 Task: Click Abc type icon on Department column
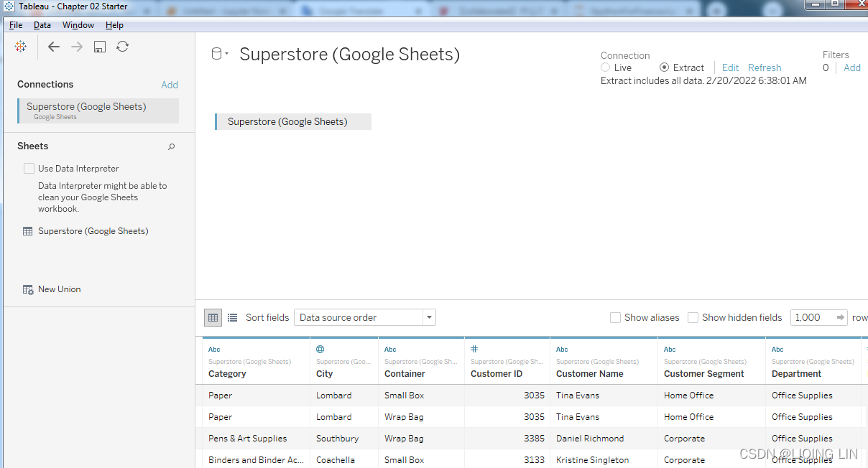point(777,350)
